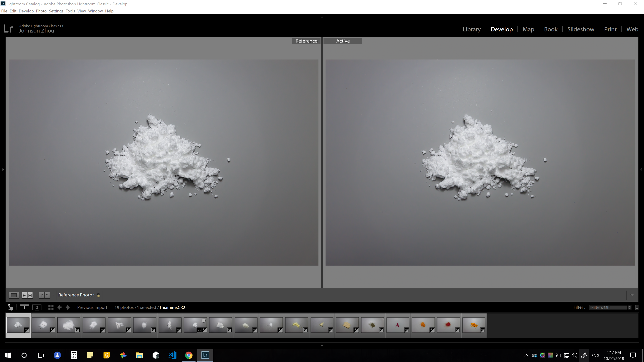Select the red powder filmstrip thumbnail
Viewport: 644px width, 362px height.
pos(448,325)
